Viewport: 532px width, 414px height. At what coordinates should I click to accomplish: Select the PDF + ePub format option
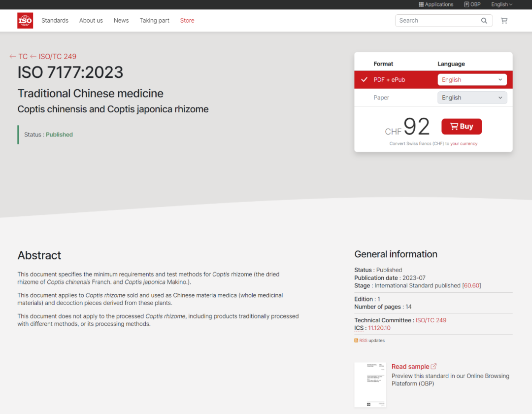pyautogui.click(x=389, y=80)
